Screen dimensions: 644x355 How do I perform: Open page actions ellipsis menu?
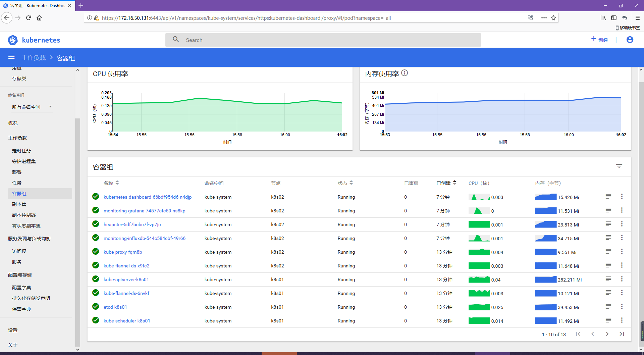coord(544,18)
